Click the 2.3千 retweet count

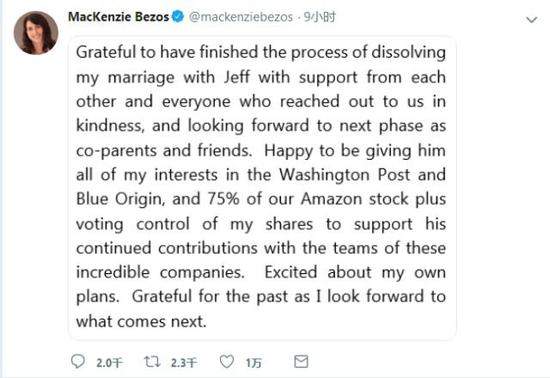tap(184, 363)
